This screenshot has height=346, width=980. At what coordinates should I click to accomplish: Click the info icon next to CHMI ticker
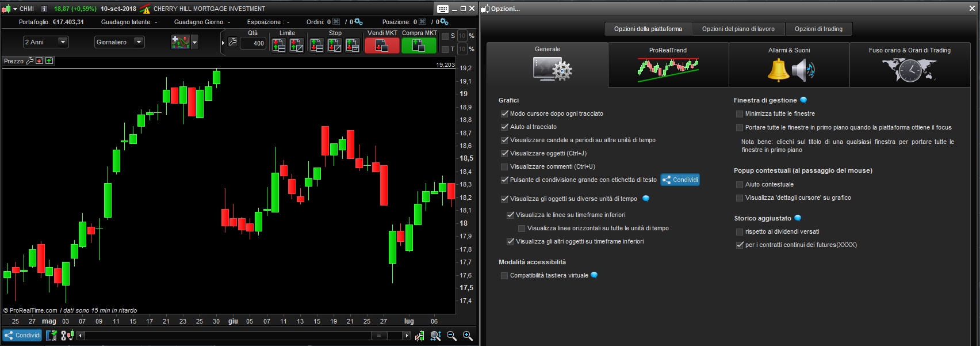tap(44, 9)
